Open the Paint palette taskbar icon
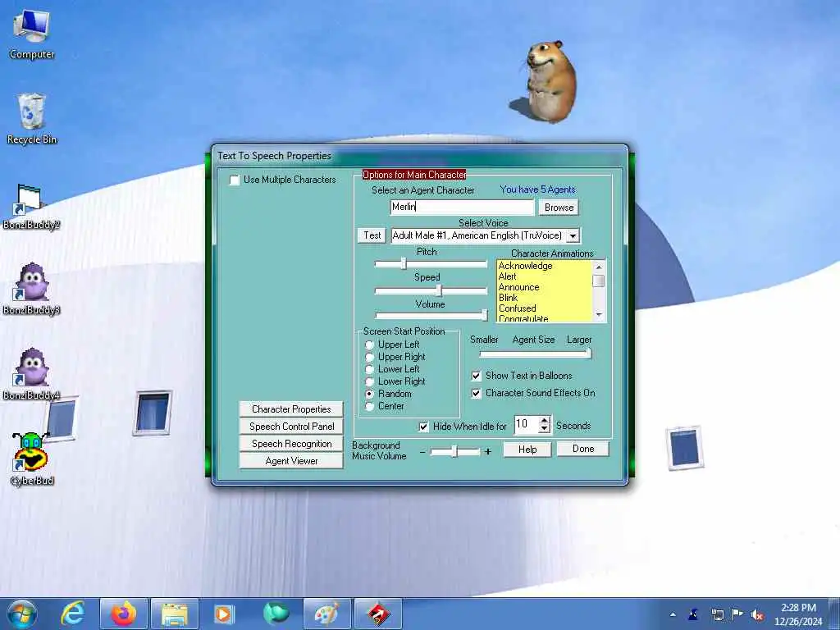The height and width of the screenshot is (630, 840). (326, 614)
